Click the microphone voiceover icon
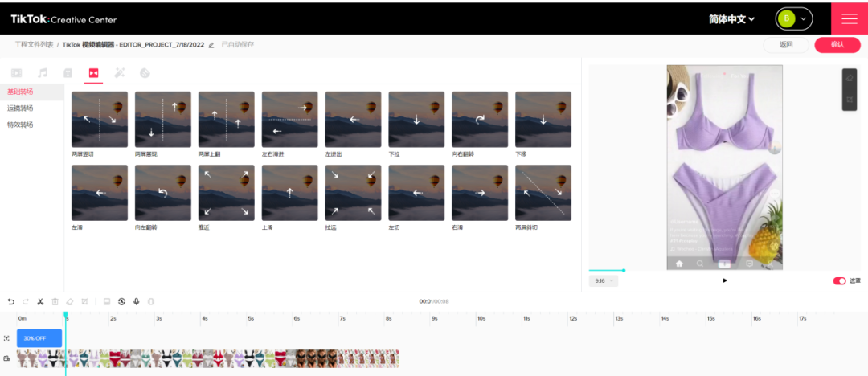This screenshot has height=376, width=868. (136, 301)
